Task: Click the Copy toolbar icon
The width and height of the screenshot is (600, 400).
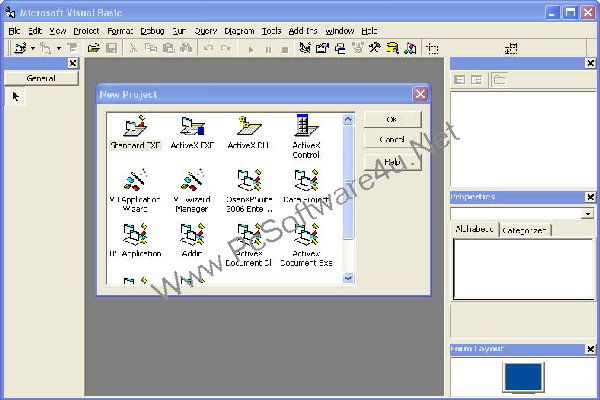Action: coord(151,48)
